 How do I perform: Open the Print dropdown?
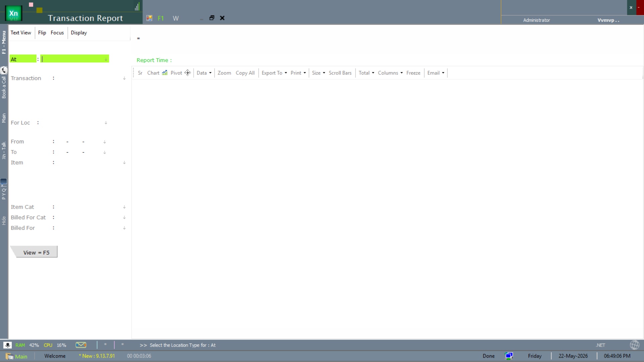click(298, 73)
